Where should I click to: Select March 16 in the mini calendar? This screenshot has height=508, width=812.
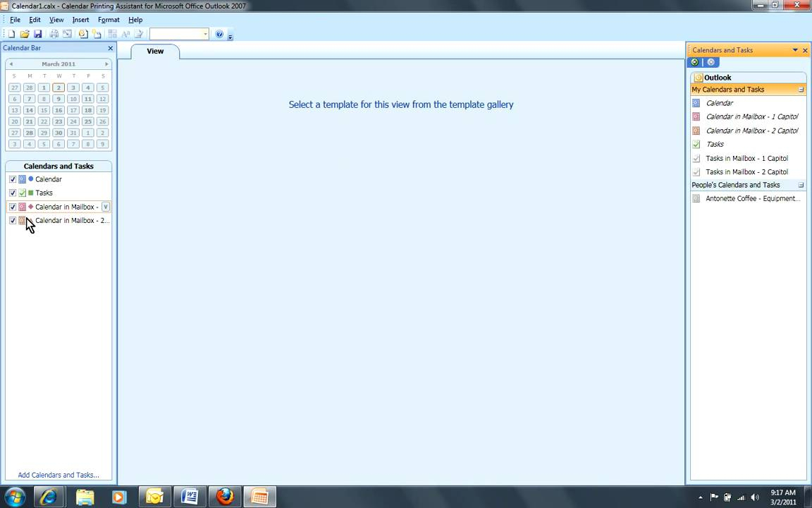coord(59,110)
